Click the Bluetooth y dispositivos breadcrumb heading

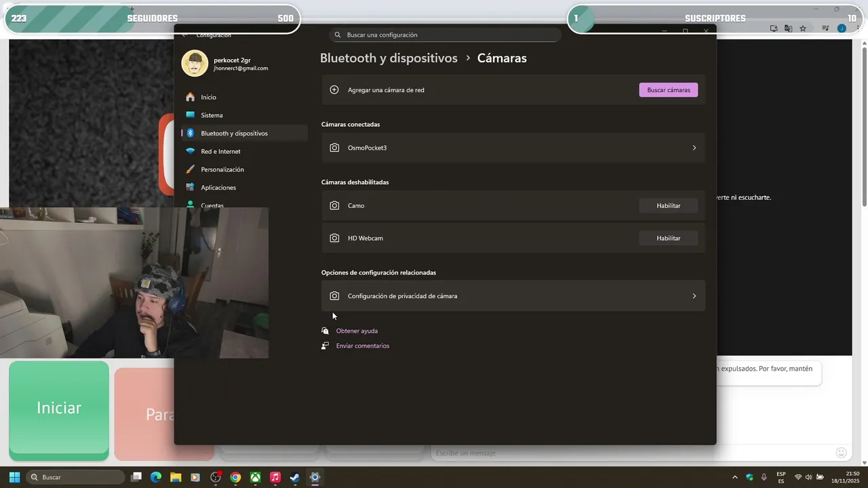(x=389, y=58)
